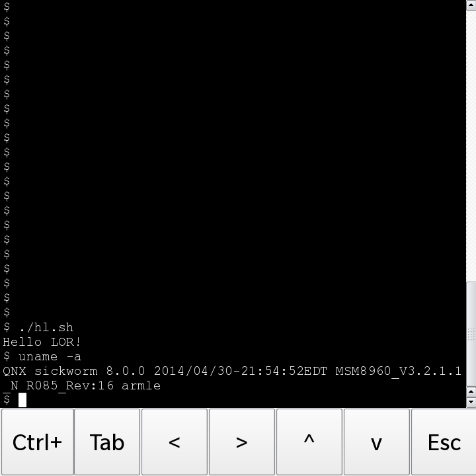Hit the Esc key button
The width and height of the screenshot is (476, 476).
tap(444, 442)
